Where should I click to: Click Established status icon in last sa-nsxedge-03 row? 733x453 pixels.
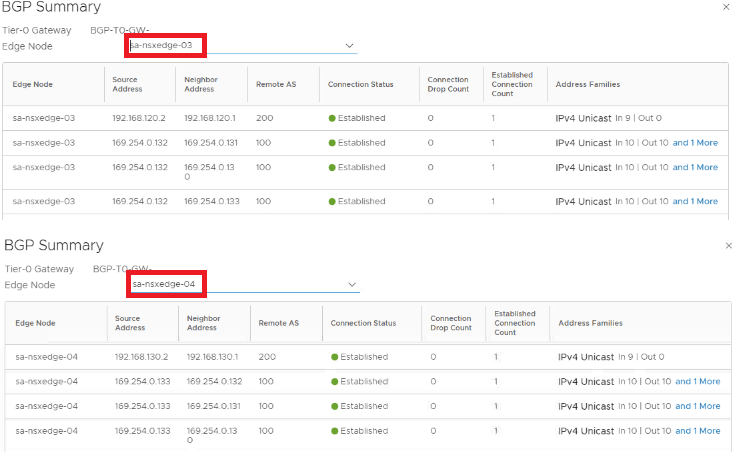click(x=332, y=201)
